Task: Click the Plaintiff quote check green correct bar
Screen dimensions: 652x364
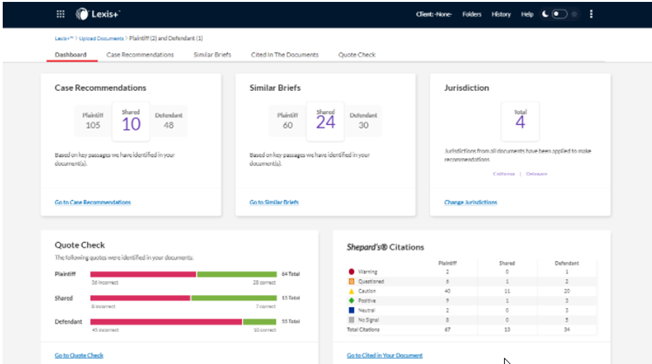Action: [237, 274]
